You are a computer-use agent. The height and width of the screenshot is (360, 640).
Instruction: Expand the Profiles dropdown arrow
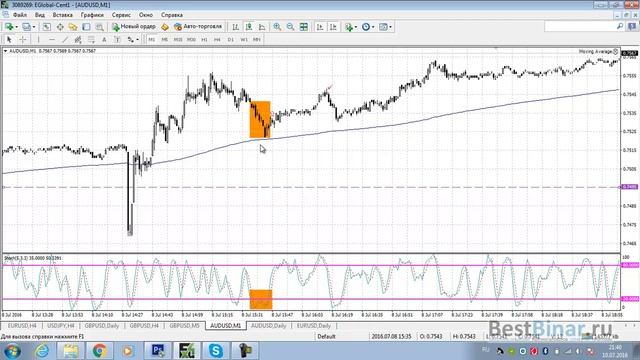[x=34, y=27]
